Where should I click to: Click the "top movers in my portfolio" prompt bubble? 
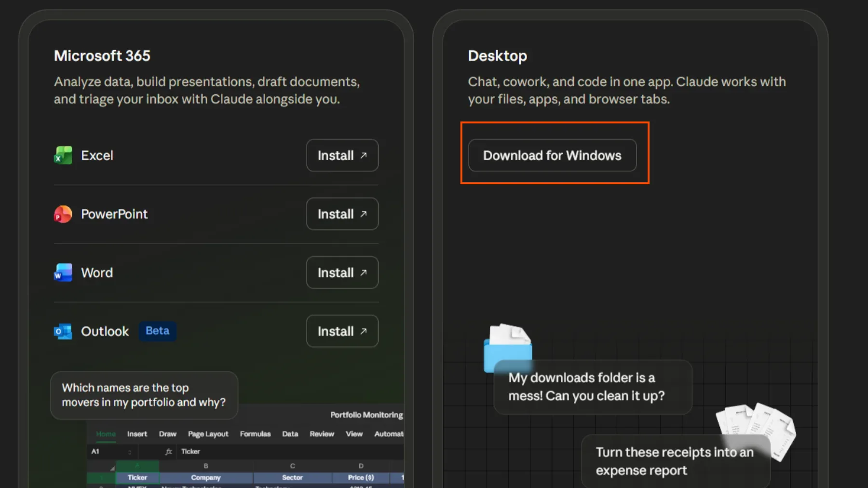tap(144, 395)
